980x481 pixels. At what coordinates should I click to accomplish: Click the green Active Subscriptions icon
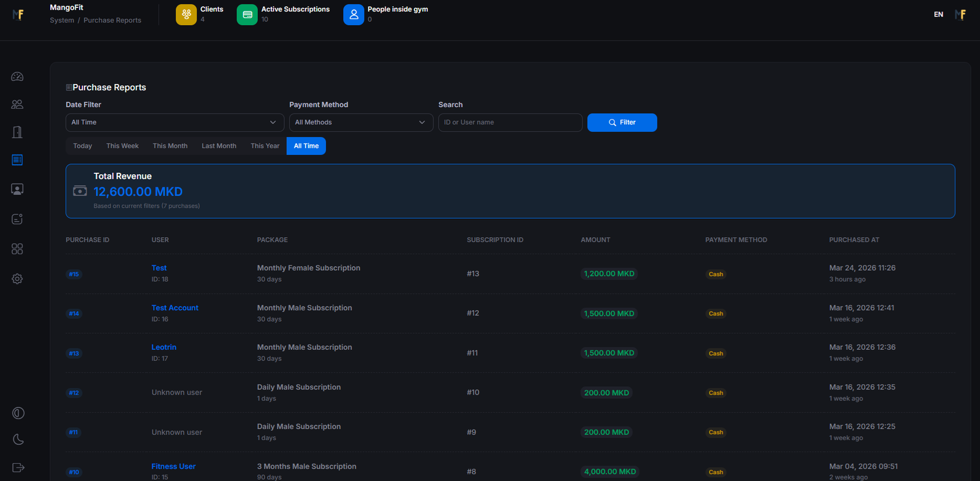tap(247, 15)
